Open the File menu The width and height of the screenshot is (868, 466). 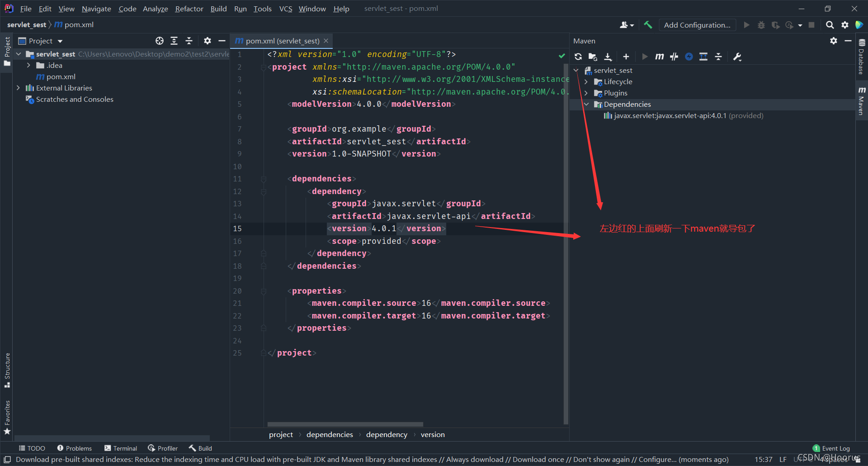click(26, 9)
